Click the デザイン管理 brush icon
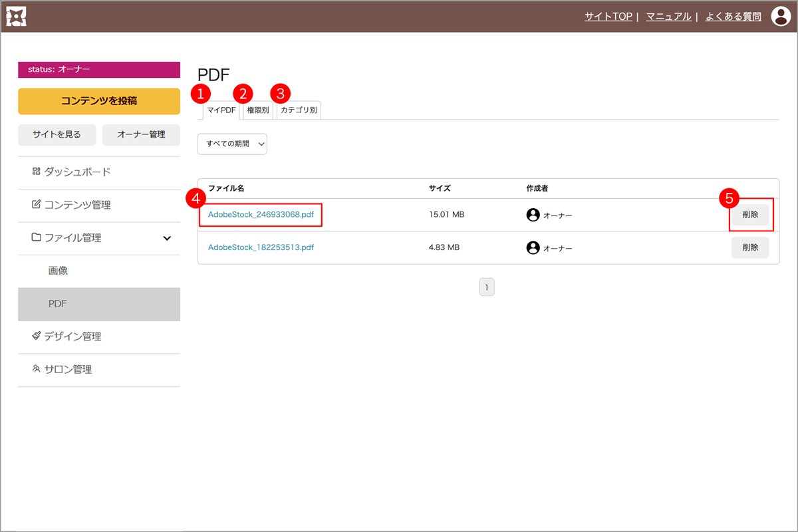The height and width of the screenshot is (532, 798). pyautogui.click(x=36, y=336)
